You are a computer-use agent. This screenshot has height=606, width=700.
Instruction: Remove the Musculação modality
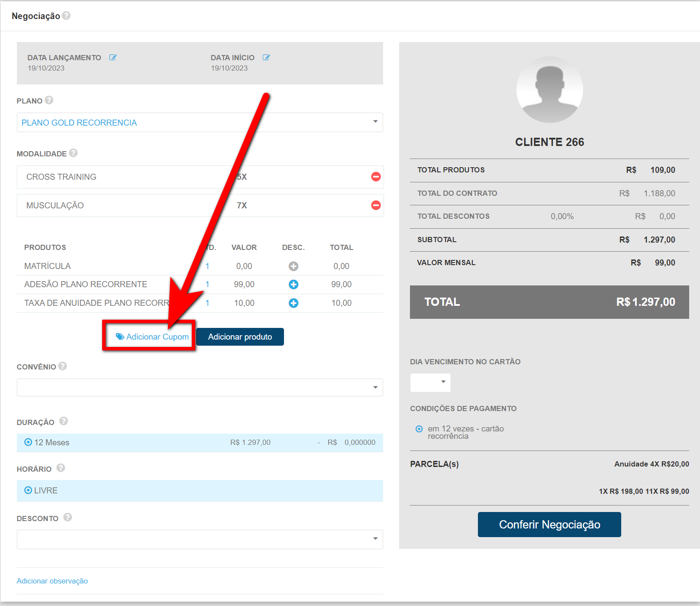click(376, 205)
